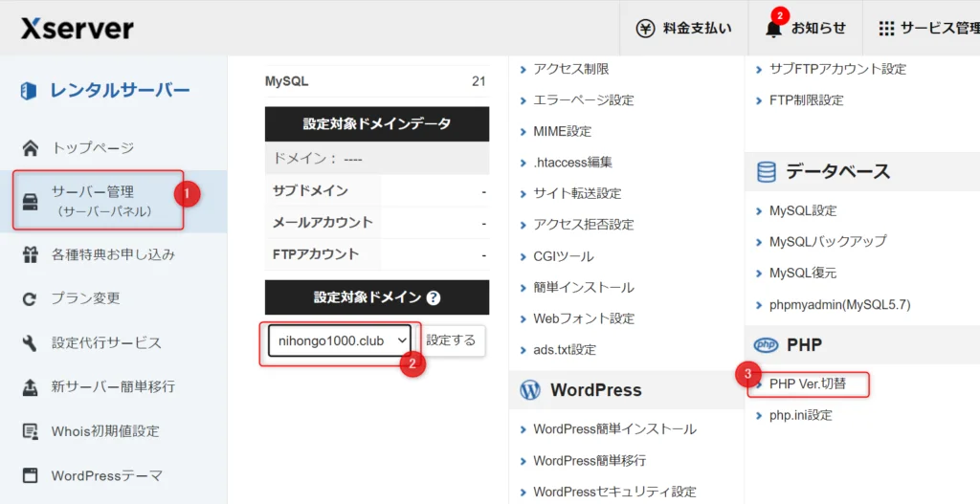980x504 pixels.
Task: Open the PHP Ver.切替 link
Action: (x=808, y=384)
